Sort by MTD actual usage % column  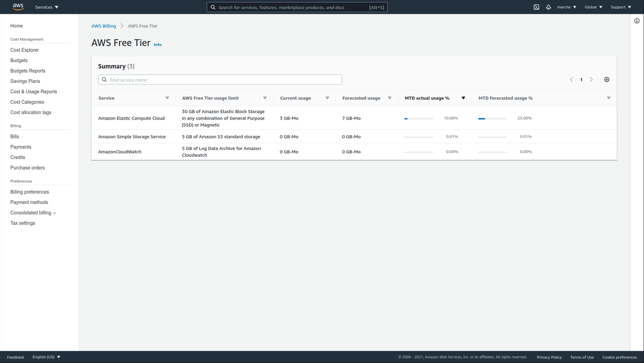click(x=463, y=98)
